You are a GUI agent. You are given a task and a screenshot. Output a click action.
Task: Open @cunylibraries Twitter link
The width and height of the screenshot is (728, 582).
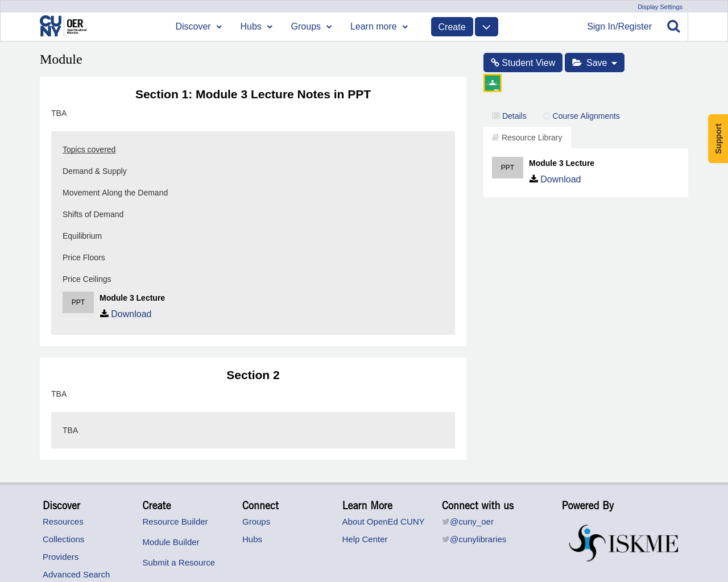click(x=478, y=539)
